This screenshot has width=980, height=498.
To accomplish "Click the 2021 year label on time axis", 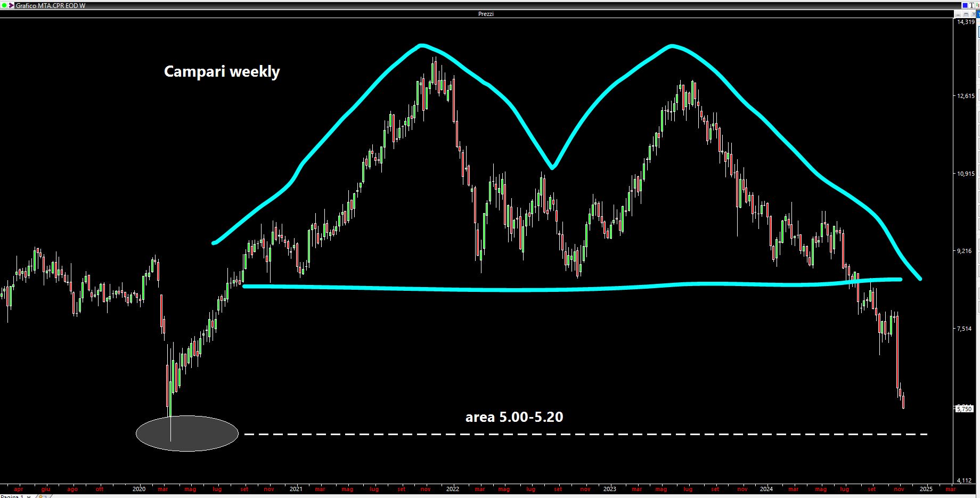I will 296,489.
